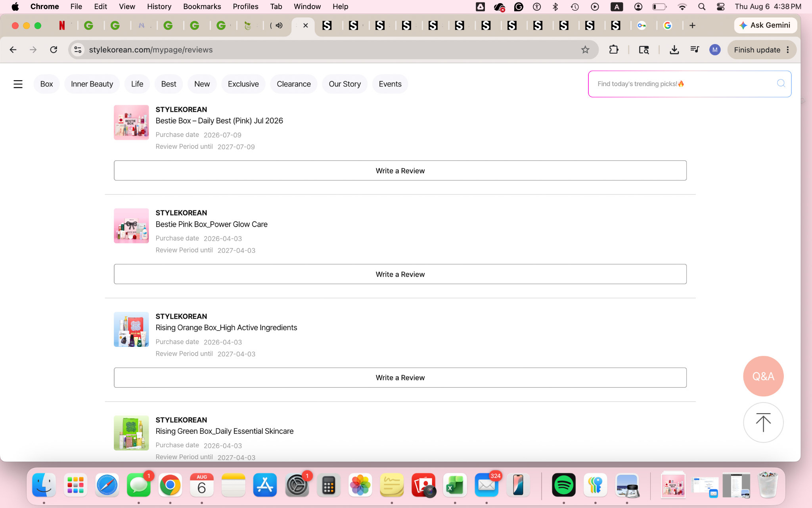The width and height of the screenshot is (812, 508).
Task: Open Photos from the Dock
Action: click(x=360, y=485)
